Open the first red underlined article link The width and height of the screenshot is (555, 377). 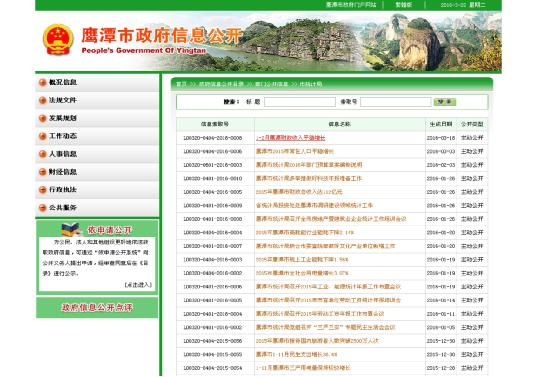click(291, 138)
